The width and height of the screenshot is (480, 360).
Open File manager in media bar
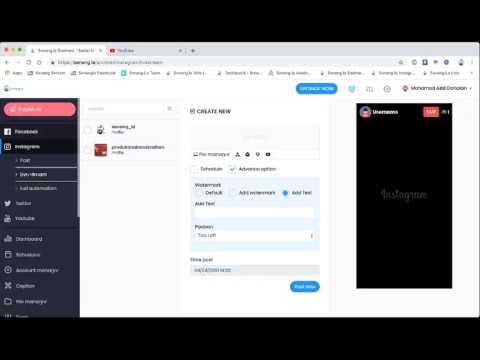pos(212,154)
